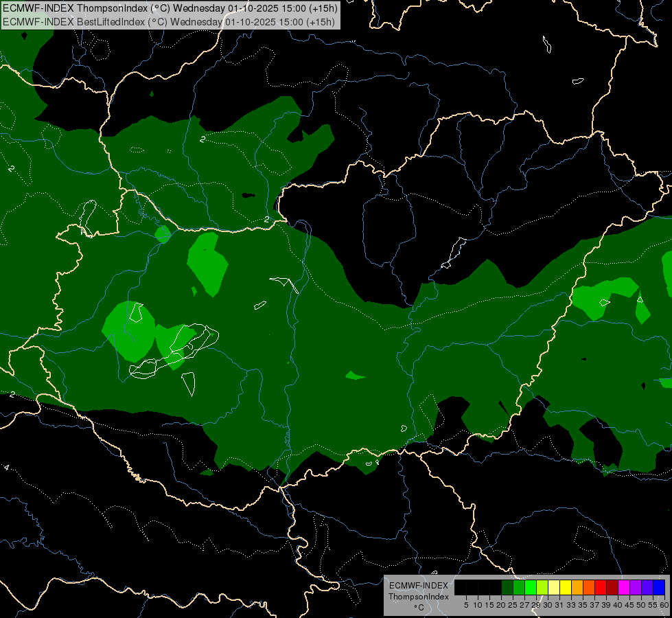Click the °C unit label in legend
Image resolution: width=672 pixels, height=618 pixels.
click(419, 608)
